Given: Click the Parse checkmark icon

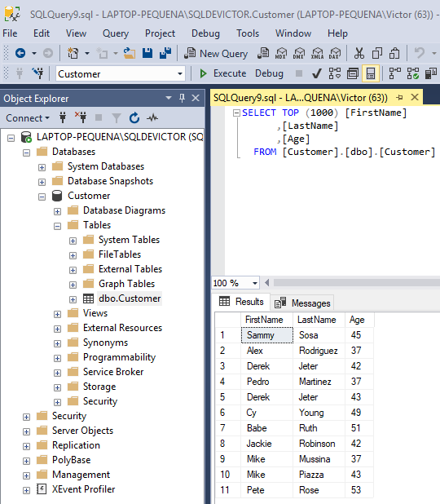Looking at the screenshot, I should tap(317, 73).
